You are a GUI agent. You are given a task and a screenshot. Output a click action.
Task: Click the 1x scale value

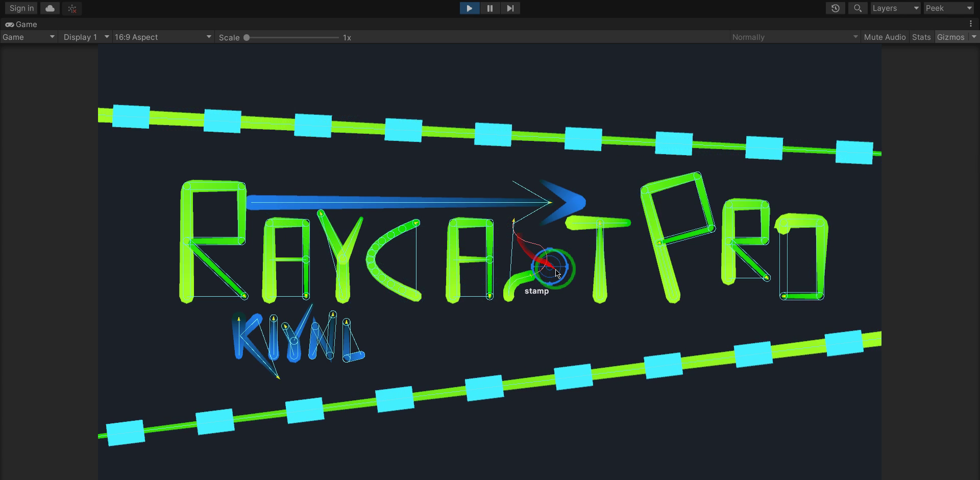[x=347, y=37]
